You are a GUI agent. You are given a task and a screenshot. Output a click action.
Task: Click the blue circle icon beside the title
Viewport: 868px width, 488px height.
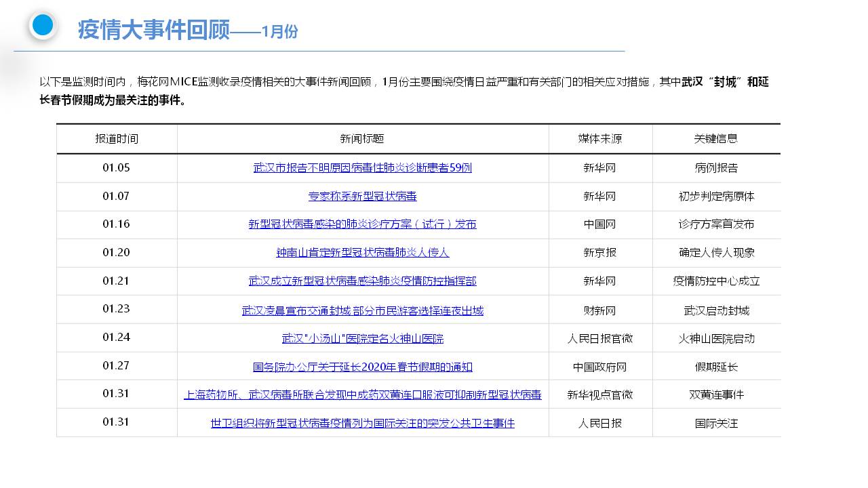tap(43, 25)
